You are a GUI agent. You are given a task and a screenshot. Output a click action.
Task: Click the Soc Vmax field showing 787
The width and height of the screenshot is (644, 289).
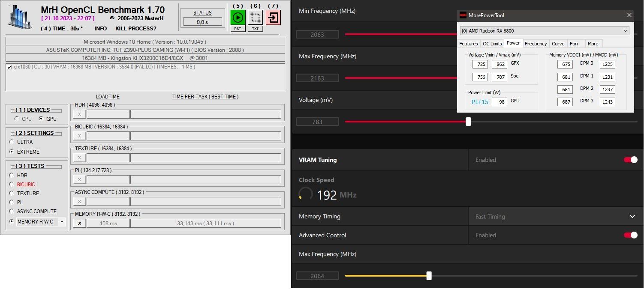499,77
